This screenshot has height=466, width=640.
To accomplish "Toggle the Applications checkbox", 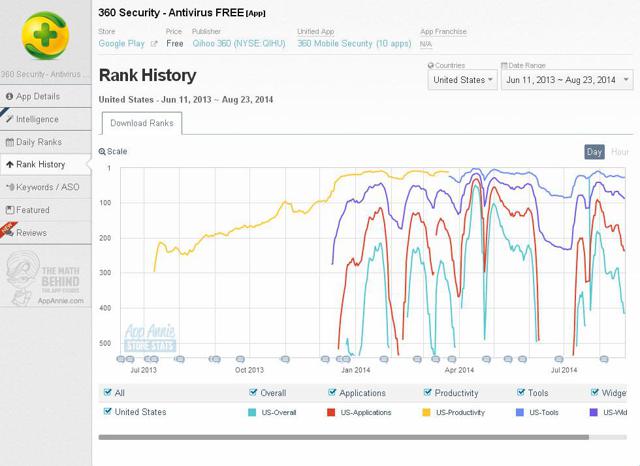I will coord(332,392).
